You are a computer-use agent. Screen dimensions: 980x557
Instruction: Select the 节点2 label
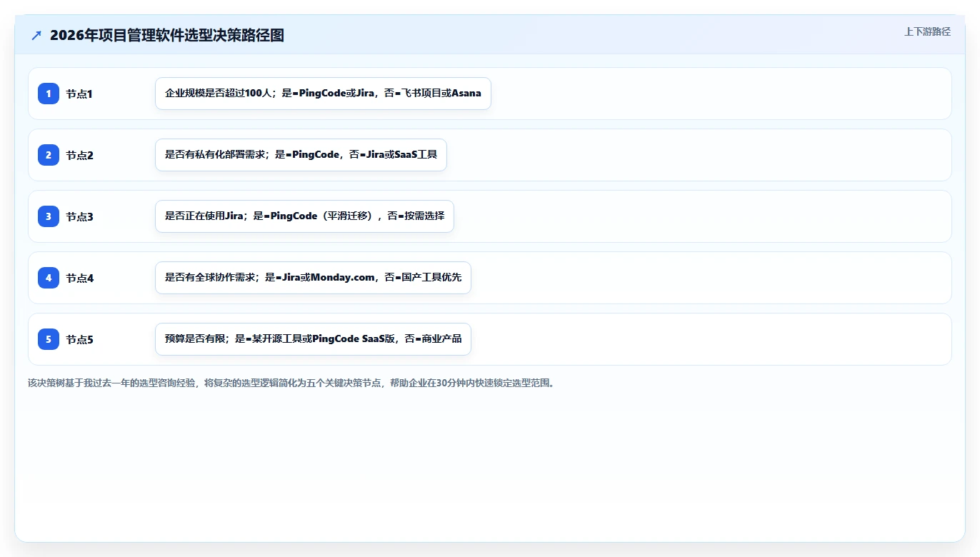tap(80, 155)
